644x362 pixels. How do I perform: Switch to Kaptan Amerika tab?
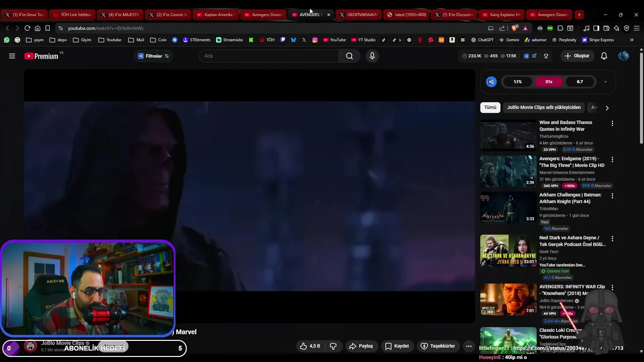[215, 15]
